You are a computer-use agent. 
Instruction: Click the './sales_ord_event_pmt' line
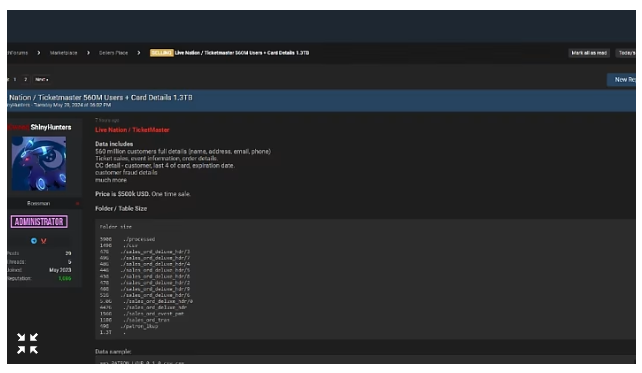click(x=142, y=314)
